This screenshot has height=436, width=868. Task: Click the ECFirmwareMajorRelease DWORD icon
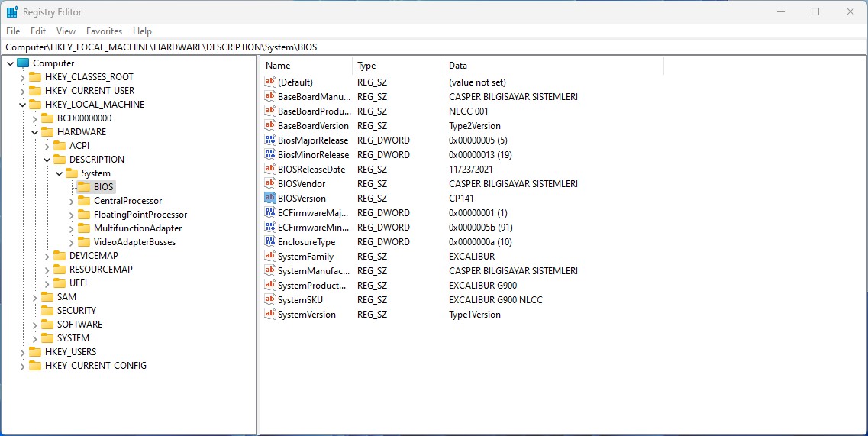click(x=270, y=213)
